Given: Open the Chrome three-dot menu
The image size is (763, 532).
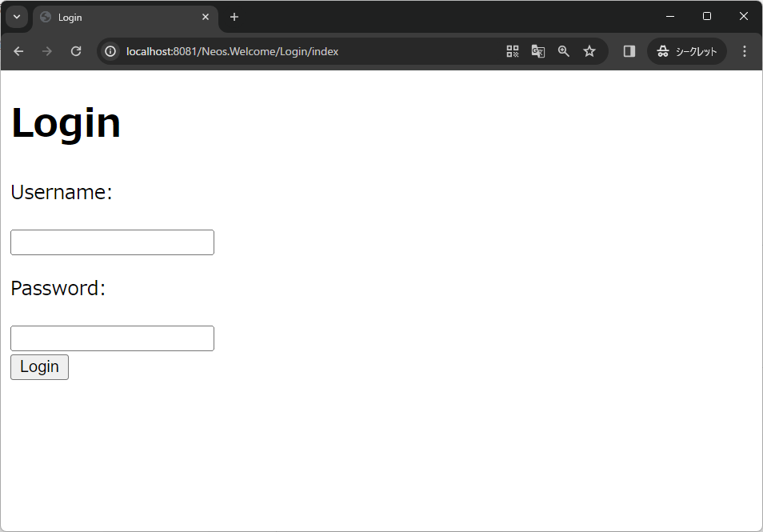Looking at the screenshot, I should pos(744,51).
